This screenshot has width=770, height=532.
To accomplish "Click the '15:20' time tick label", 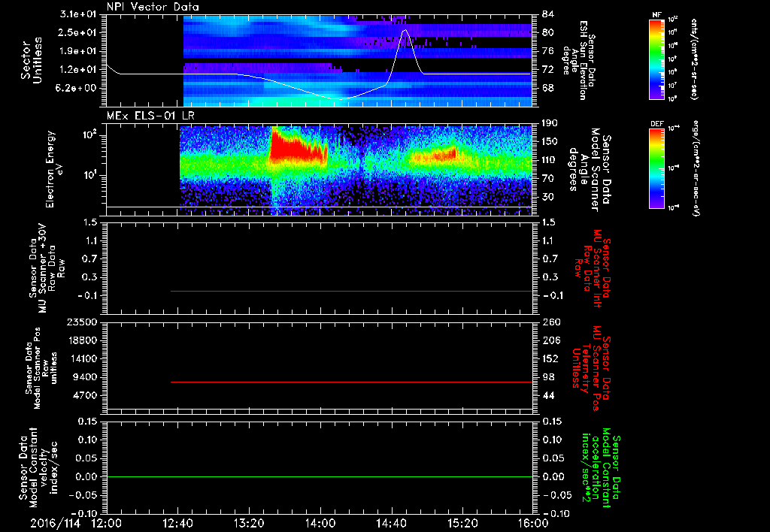I will (462, 523).
